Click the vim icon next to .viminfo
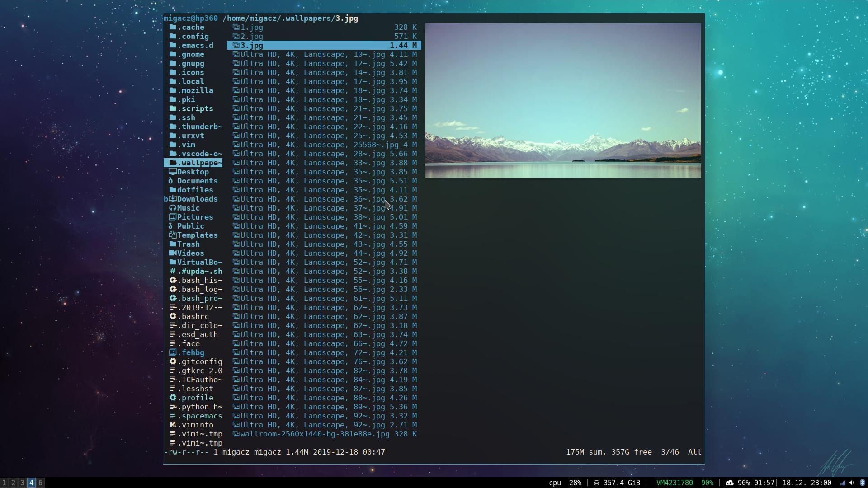 point(172,425)
